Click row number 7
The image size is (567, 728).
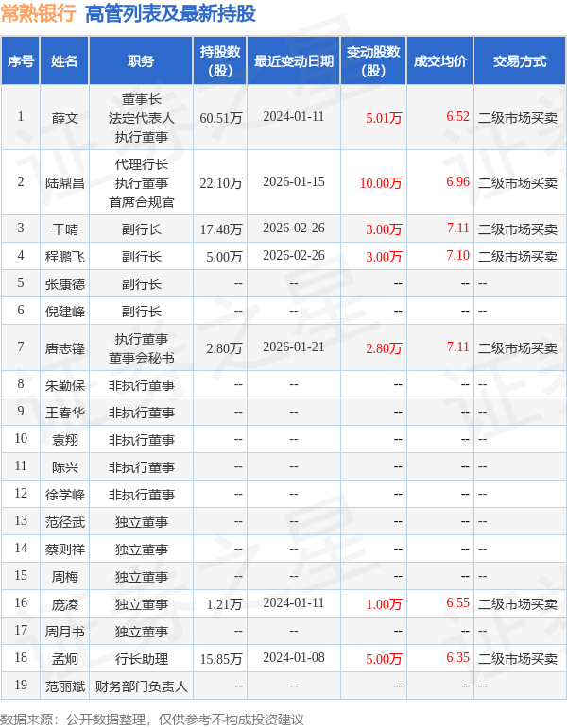[21, 347]
